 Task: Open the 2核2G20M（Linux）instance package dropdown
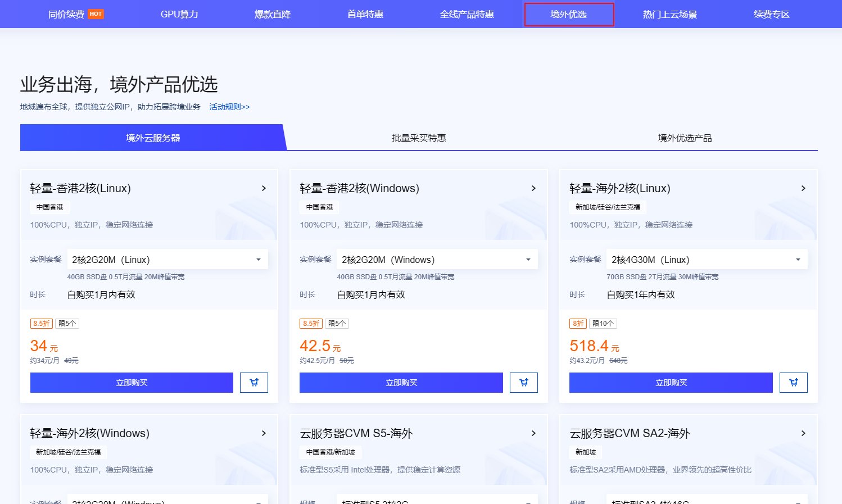click(168, 259)
